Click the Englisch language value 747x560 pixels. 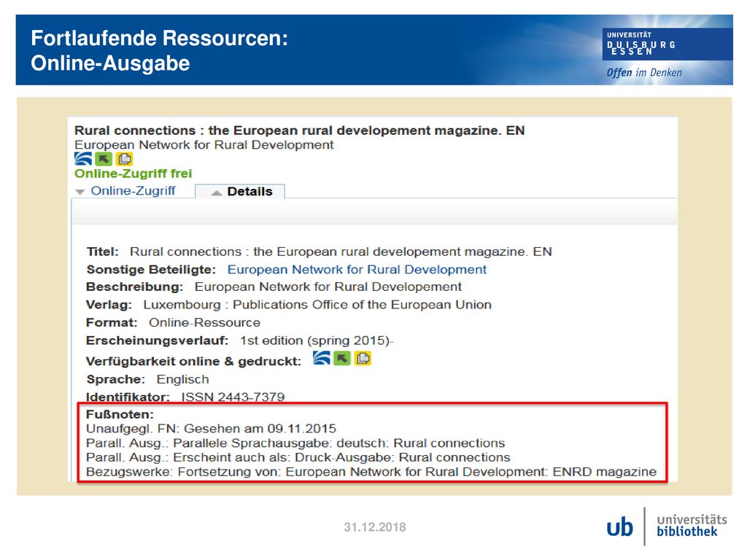coord(182,379)
